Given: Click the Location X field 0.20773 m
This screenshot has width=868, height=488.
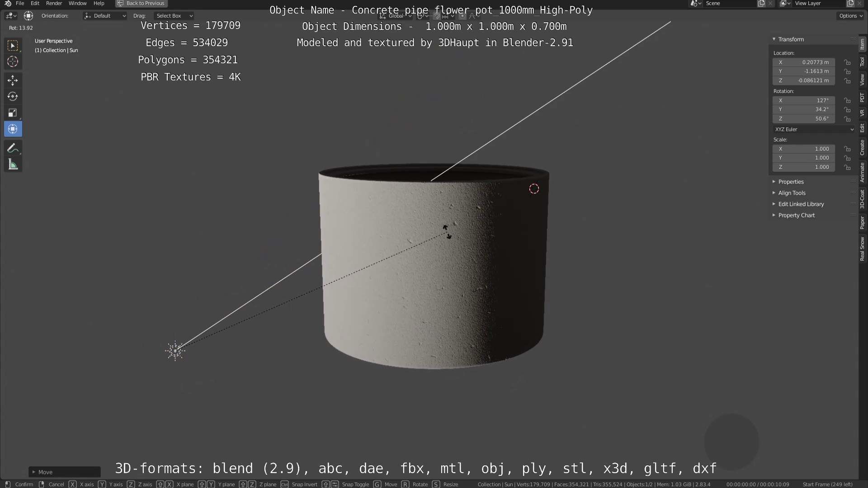Looking at the screenshot, I should (x=803, y=62).
